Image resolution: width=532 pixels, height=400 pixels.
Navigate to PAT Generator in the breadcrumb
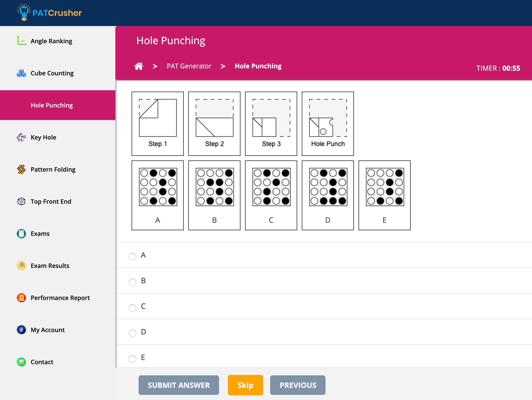tap(189, 66)
